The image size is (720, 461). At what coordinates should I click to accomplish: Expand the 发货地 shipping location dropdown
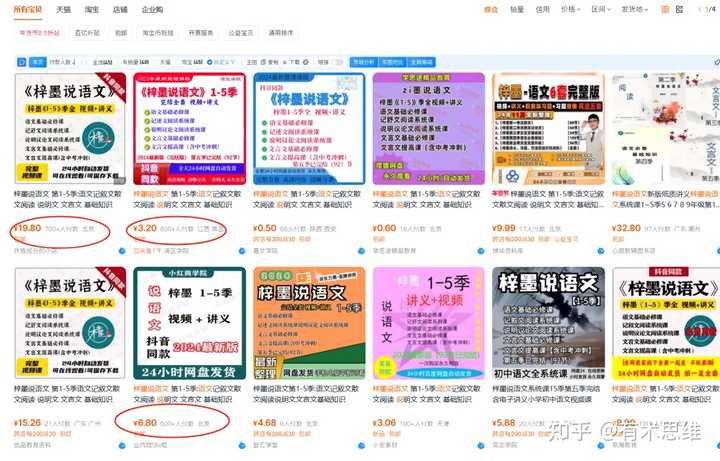coord(635,9)
